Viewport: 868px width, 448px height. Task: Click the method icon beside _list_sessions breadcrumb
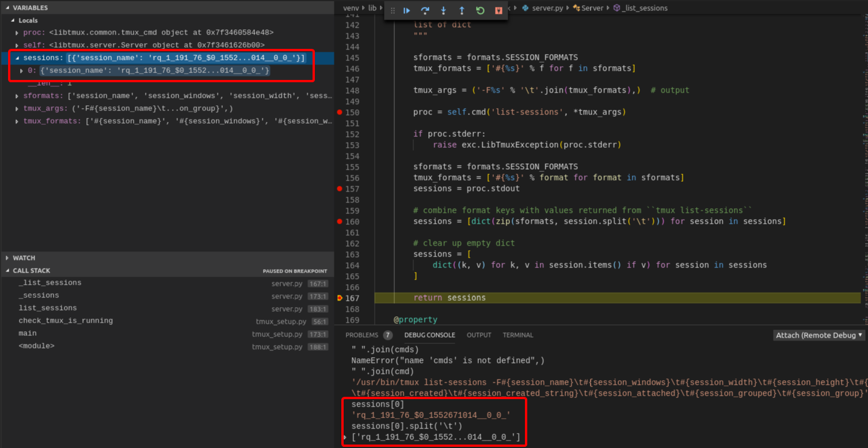tap(616, 8)
